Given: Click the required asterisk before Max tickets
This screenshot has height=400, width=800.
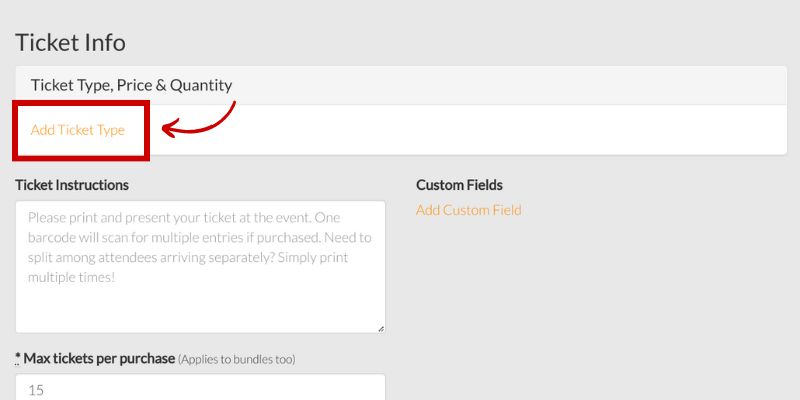Looking at the screenshot, I should pyautogui.click(x=18, y=358).
